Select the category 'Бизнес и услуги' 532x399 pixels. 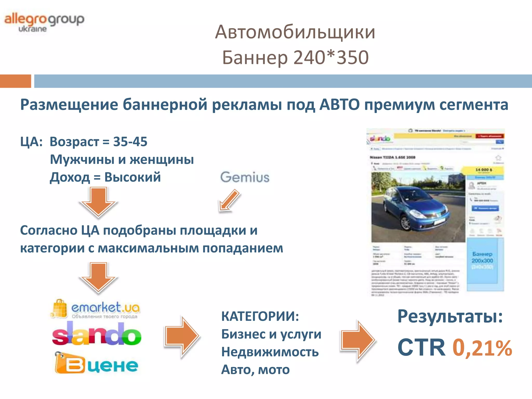click(x=271, y=334)
